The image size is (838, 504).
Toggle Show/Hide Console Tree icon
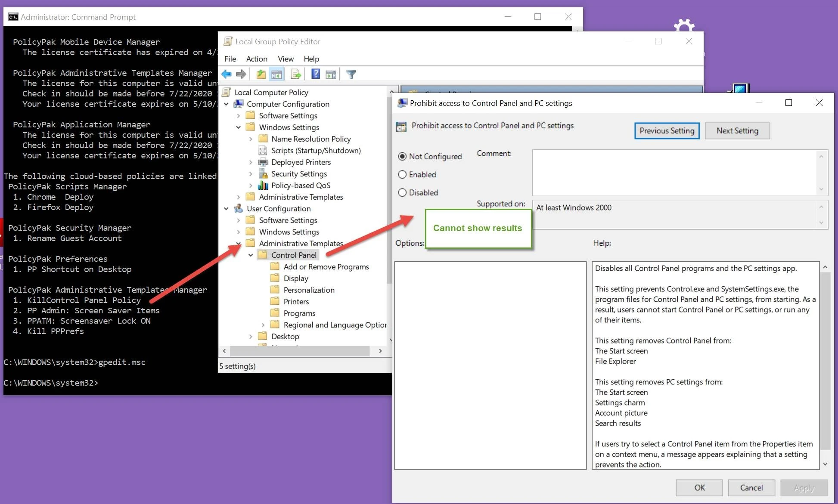tap(276, 74)
